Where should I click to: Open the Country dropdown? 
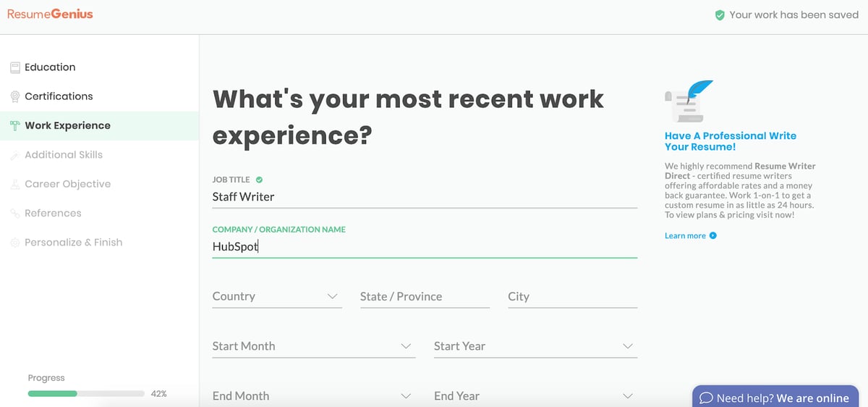pos(276,296)
